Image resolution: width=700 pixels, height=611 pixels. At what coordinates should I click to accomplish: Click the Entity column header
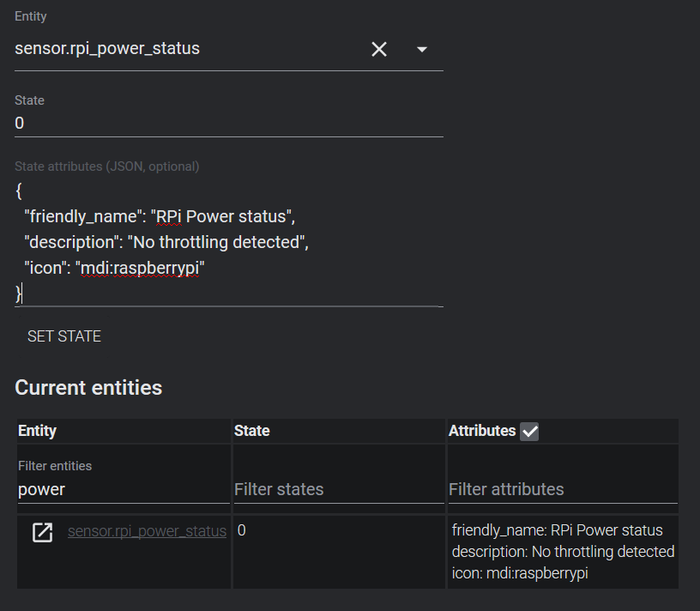point(38,431)
